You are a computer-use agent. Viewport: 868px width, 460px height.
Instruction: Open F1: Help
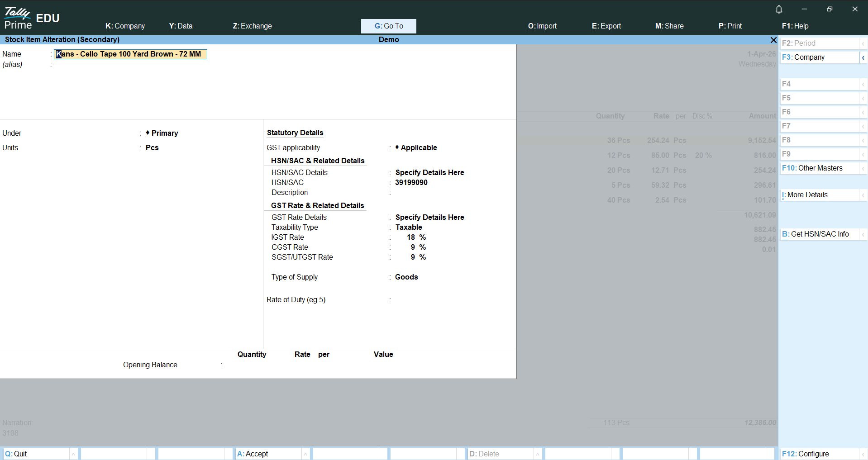click(x=795, y=26)
